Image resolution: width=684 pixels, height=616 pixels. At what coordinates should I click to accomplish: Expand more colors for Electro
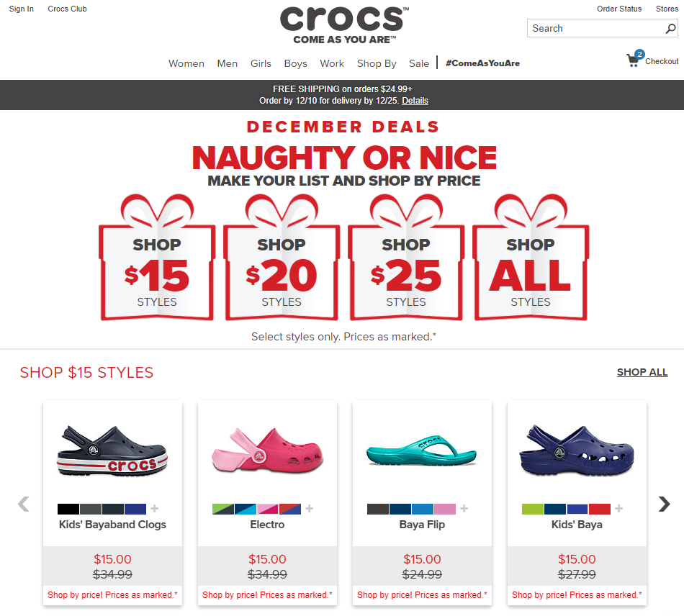pos(310,509)
